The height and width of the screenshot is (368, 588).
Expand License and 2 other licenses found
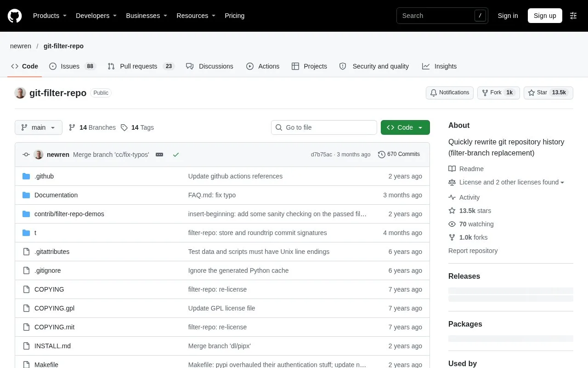(x=512, y=182)
